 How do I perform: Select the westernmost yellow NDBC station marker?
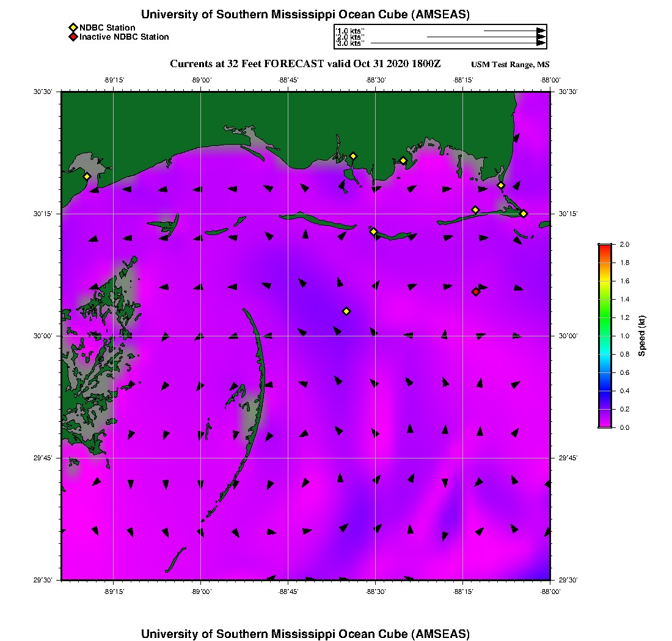87,176
